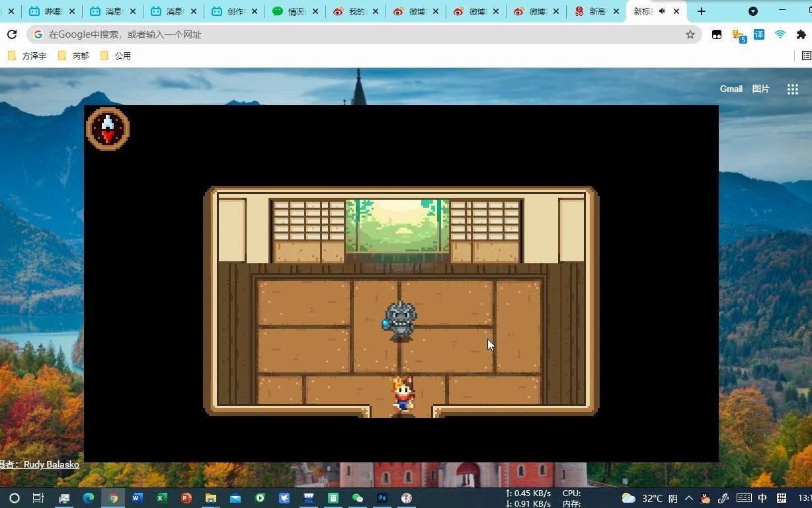
Task: Open the key extension with badge 5
Action: coord(739,35)
